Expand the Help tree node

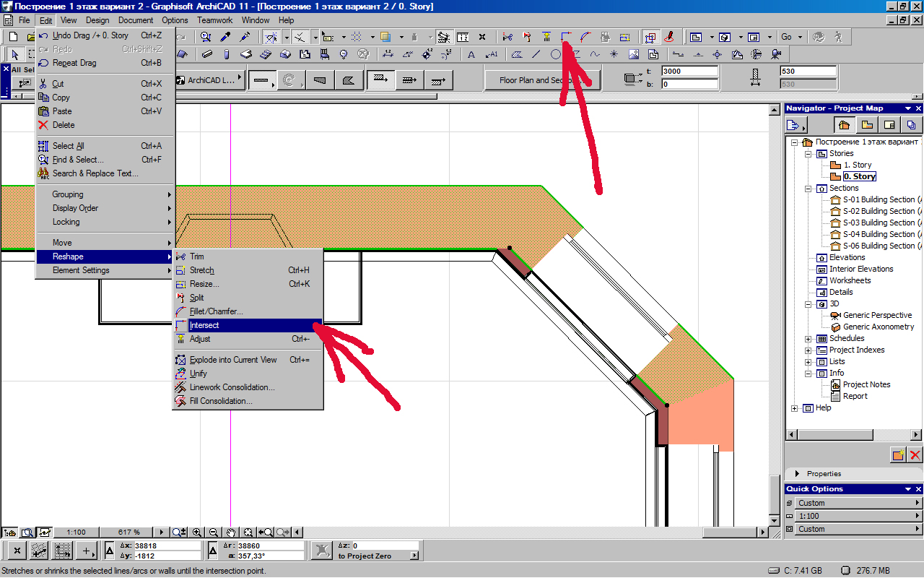tap(795, 408)
